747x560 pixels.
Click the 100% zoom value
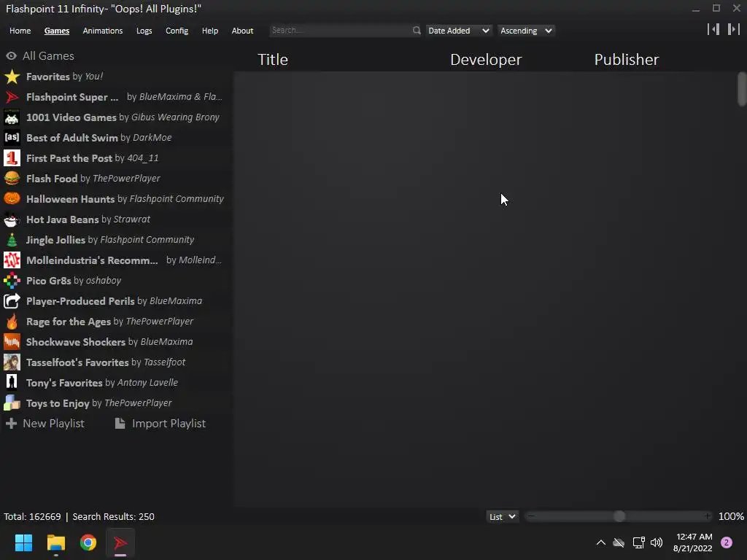coord(731,517)
